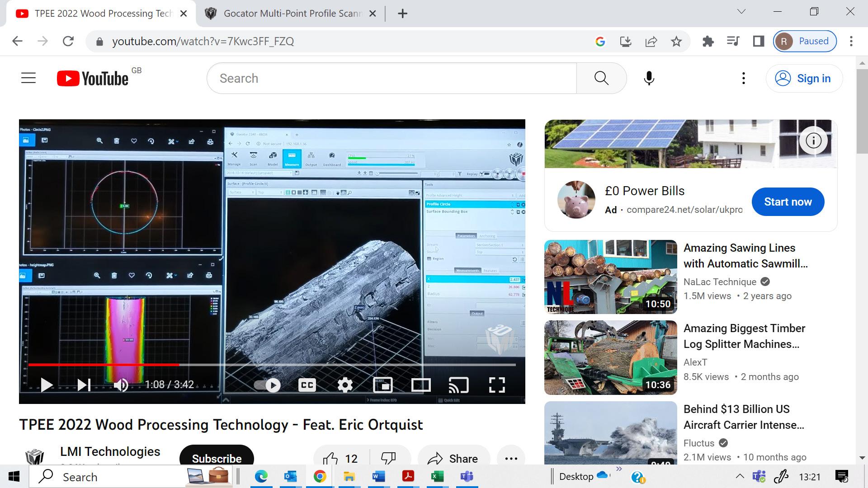Cast video to another screen
868x488 pixels.
click(458, 385)
